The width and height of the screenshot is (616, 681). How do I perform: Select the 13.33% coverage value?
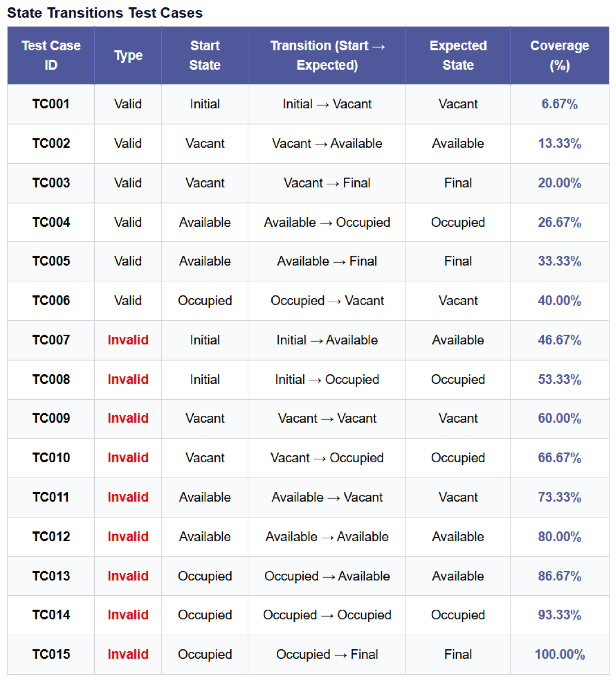click(x=559, y=143)
